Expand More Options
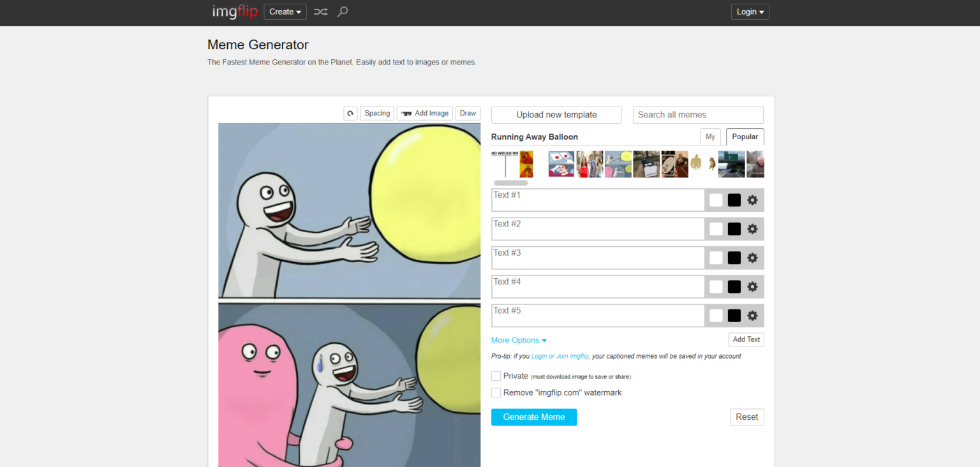 (x=519, y=340)
